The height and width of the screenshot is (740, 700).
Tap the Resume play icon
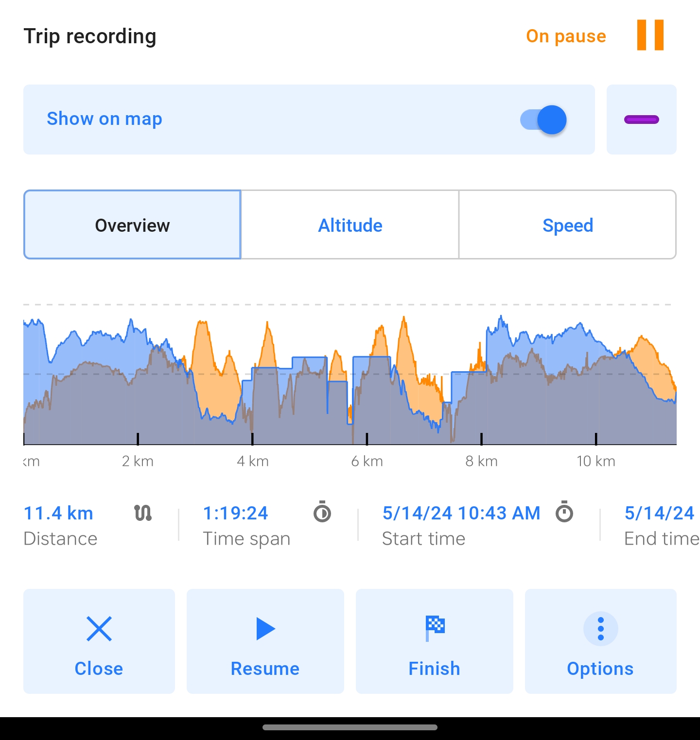click(265, 629)
